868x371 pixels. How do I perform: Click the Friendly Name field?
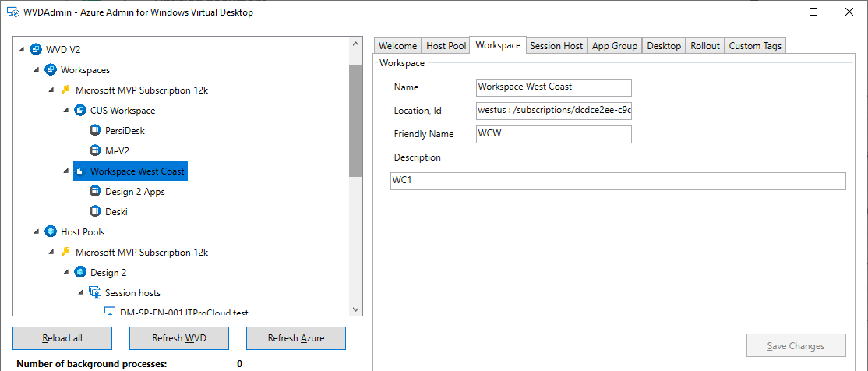553,134
